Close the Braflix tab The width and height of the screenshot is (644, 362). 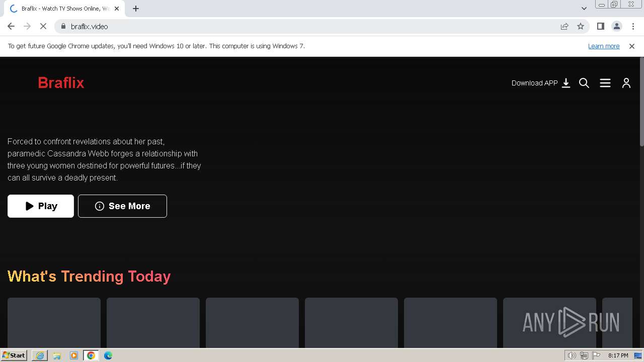(x=117, y=9)
